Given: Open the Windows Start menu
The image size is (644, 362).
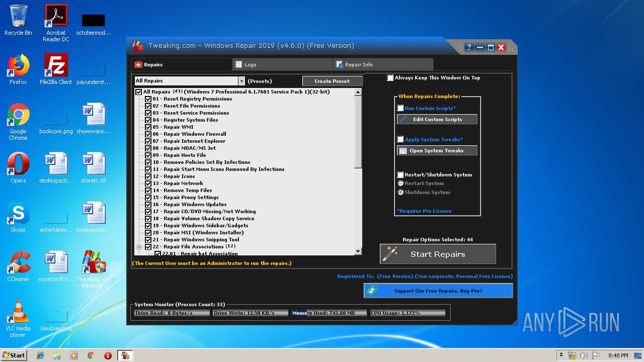Looking at the screenshot, I should [14, 355].
